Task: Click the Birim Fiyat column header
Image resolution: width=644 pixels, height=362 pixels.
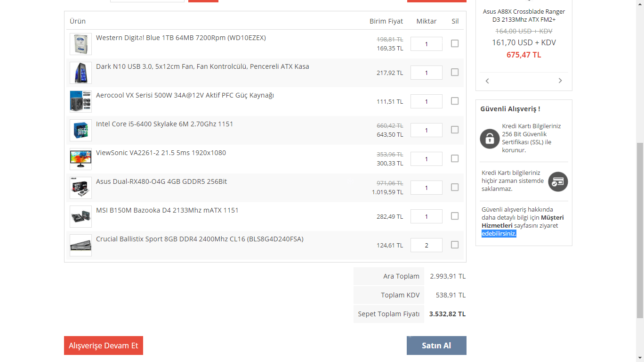Action: point(386,21)
